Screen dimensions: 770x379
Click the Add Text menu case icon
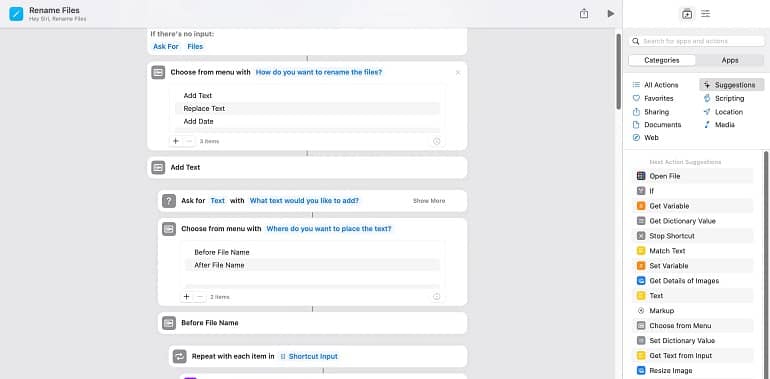coord(158,167)
